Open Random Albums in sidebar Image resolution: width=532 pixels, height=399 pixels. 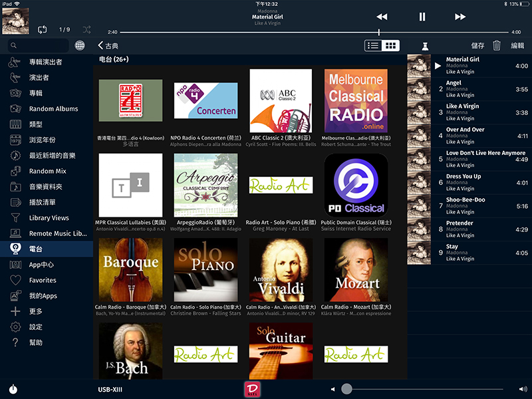53,108
